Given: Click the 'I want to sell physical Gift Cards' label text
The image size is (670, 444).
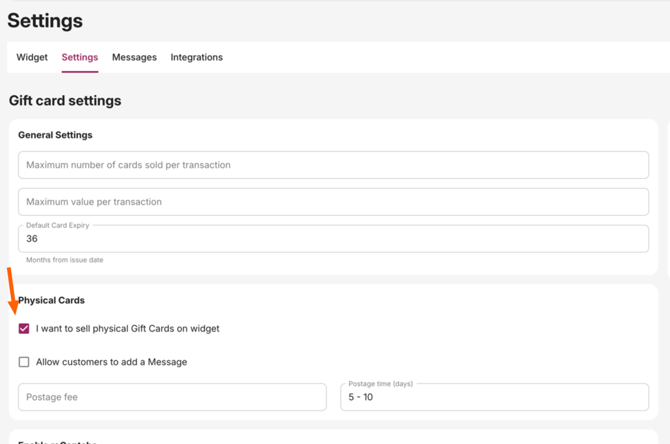Looking at the screenshot, I should [x=127, y=328].
